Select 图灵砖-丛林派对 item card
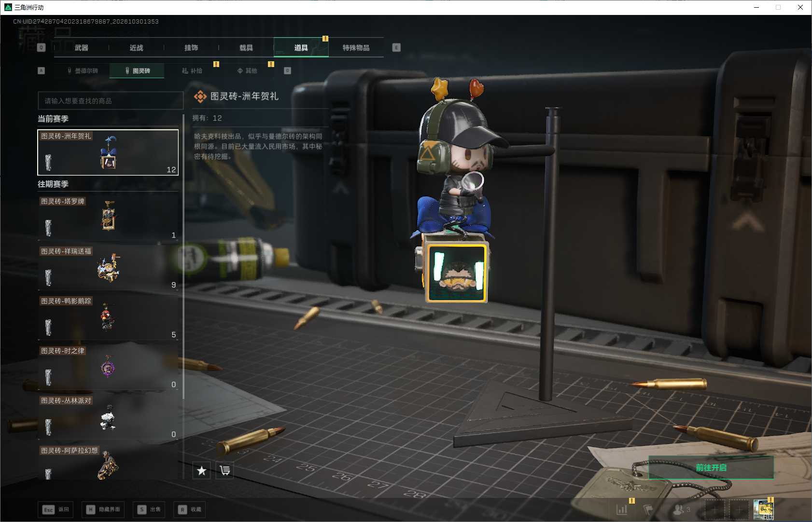 (108, 417)
